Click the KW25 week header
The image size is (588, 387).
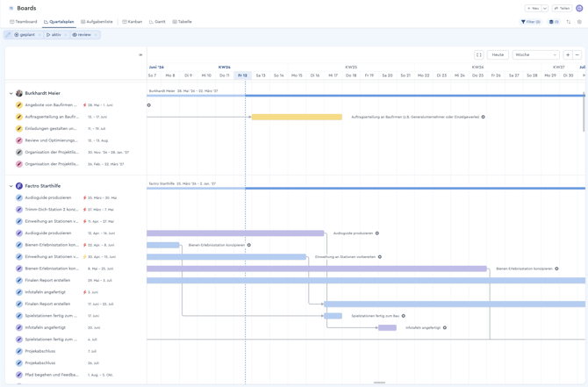[x=351, y=67]
